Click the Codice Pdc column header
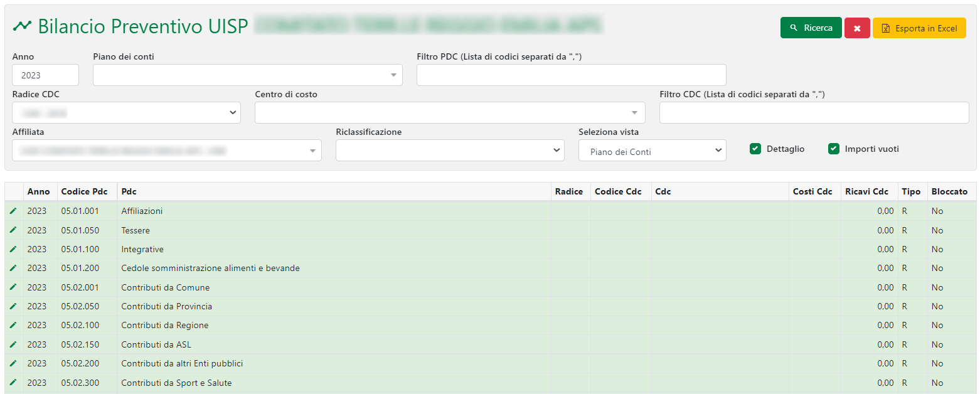Screen dimensions: 980x394 click(84, 191)
